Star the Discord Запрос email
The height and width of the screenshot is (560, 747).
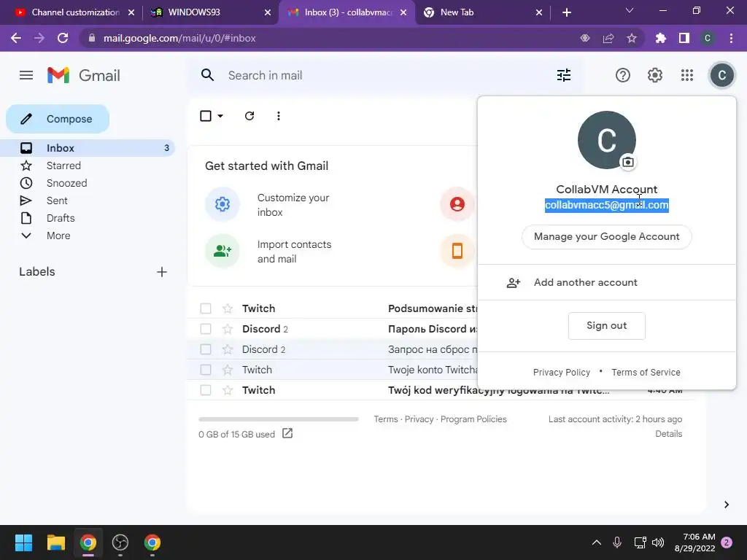pos(228,349)
